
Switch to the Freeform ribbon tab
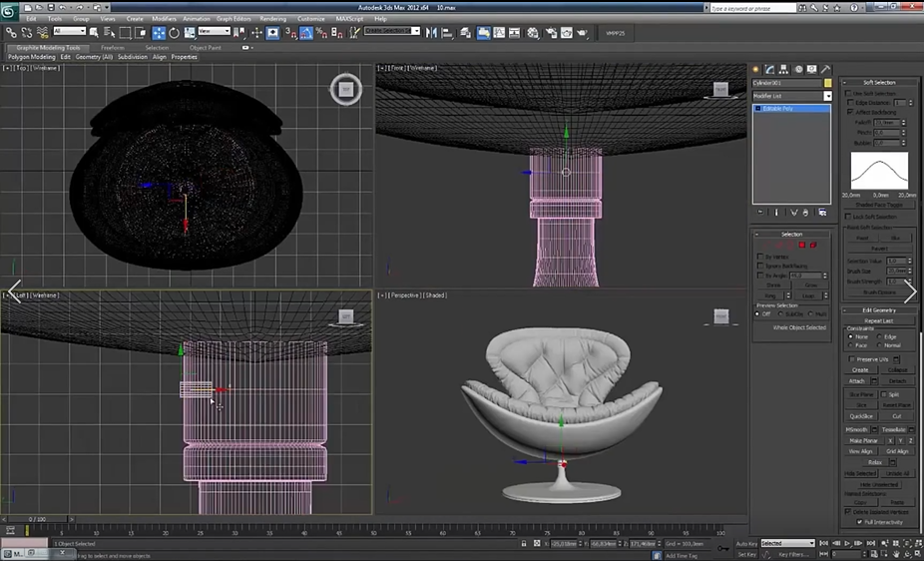click(113, 48)
